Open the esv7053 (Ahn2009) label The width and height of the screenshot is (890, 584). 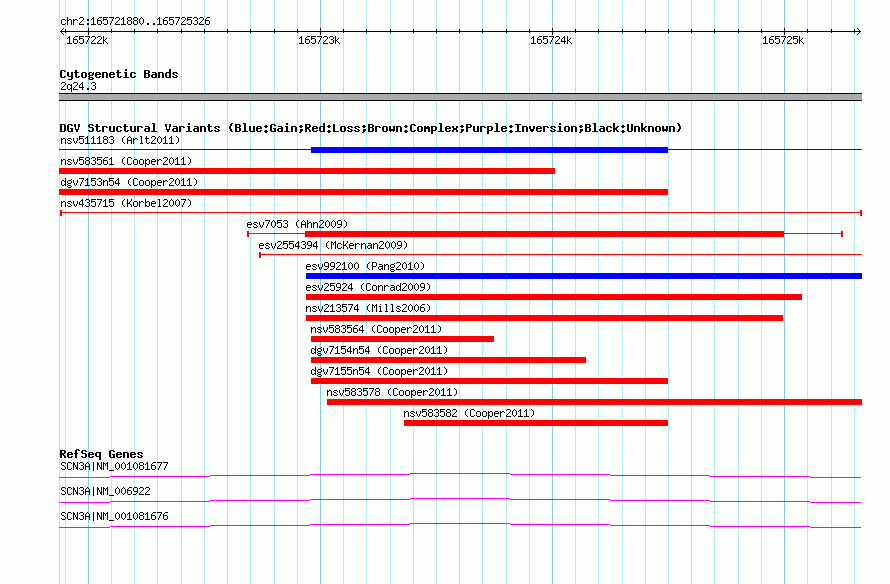pyautogui.click(x=297, y=224)
